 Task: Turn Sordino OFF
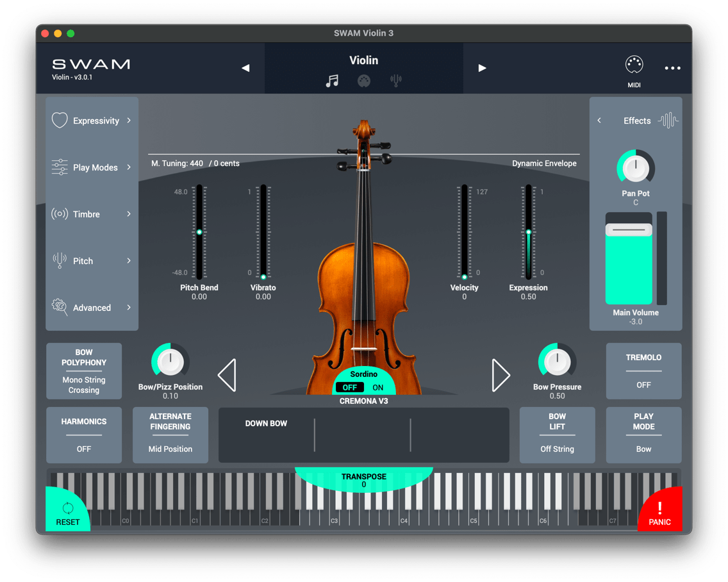pos(350,387)
